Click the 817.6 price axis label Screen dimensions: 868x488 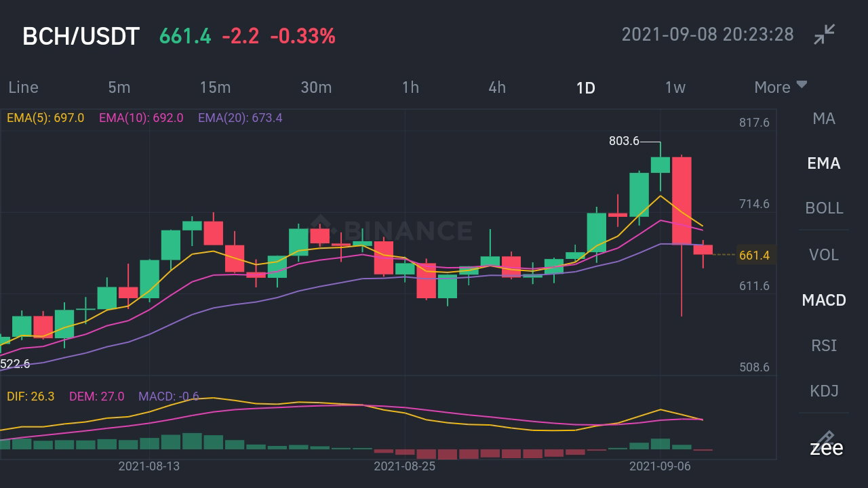click(x=754, y=123)
